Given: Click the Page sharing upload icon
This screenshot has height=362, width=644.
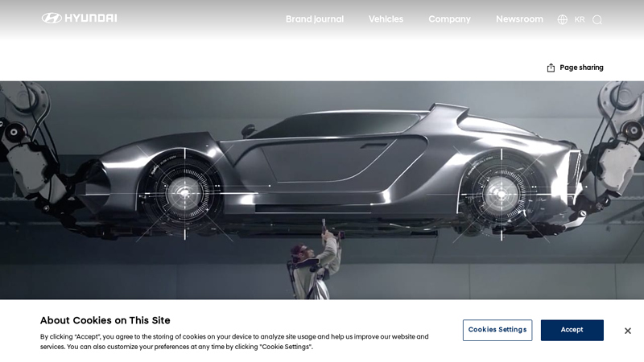Looking at the screenshot, I should pyautogui.click(x=551, y=68).
